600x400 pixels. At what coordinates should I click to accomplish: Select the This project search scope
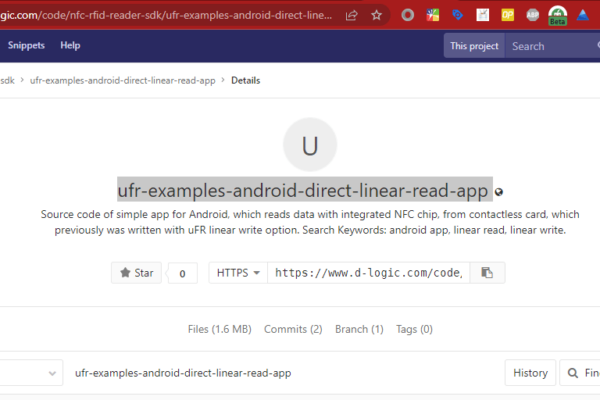pyautogui.click(x=474, y=46)
